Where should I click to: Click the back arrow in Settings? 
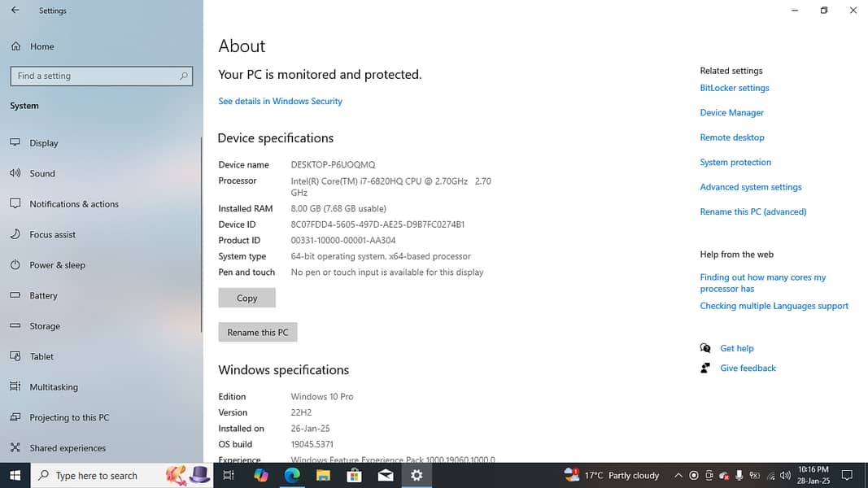point(15,11)
